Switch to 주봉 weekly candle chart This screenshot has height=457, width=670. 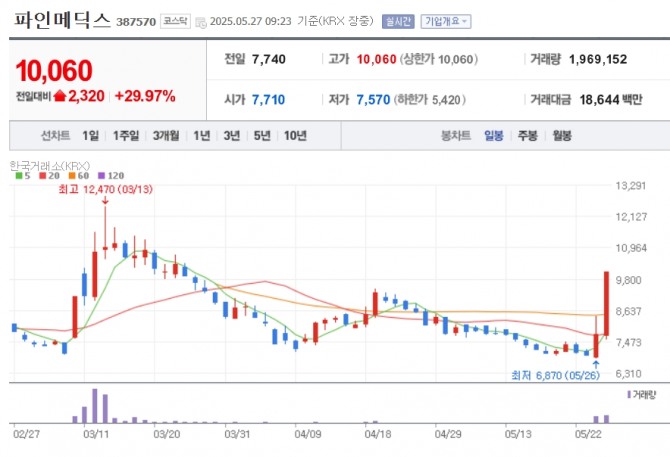click(x=528, y=136)
